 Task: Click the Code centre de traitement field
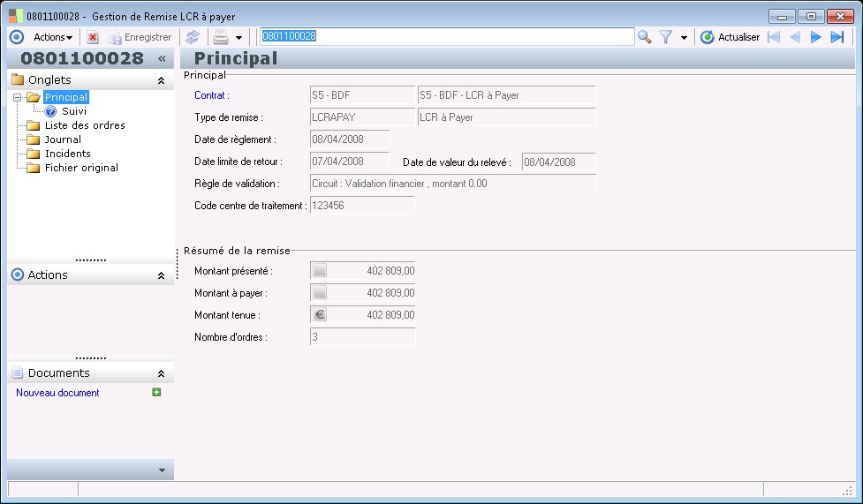pyautogui.click(x=362, y=206)
